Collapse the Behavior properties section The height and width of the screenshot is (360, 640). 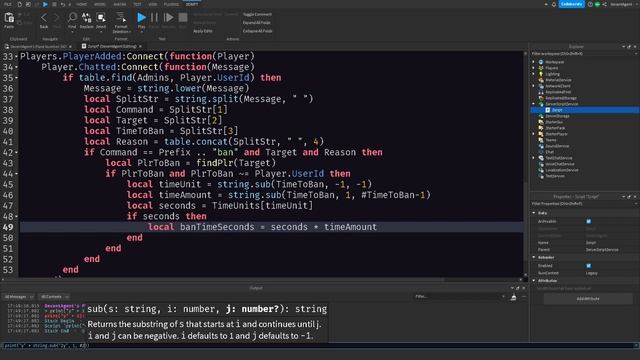(x=534, y=258)
